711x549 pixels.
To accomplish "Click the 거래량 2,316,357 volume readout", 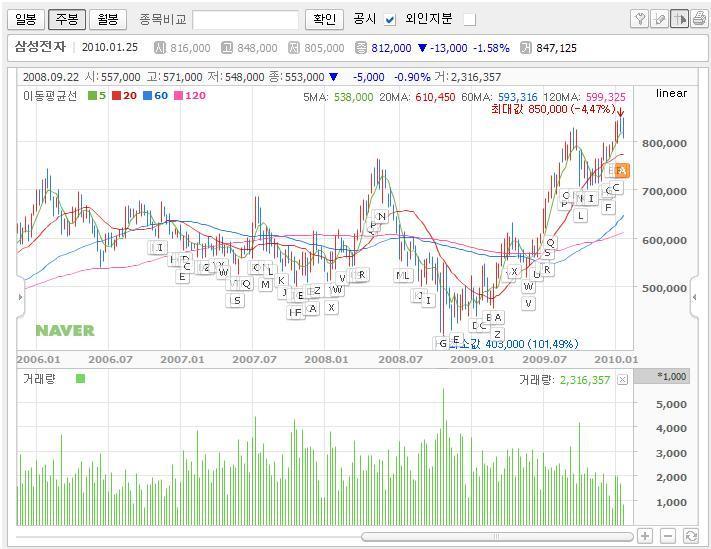I will (565, 380).
